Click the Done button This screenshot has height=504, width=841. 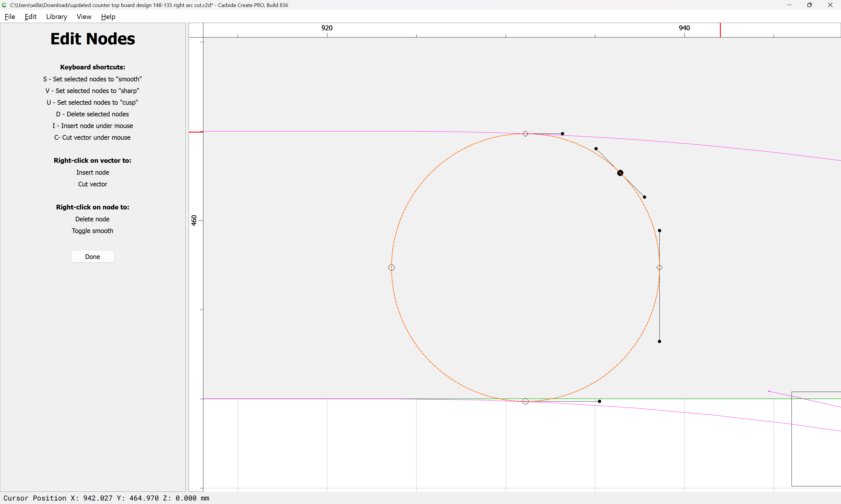click(93, 256)
